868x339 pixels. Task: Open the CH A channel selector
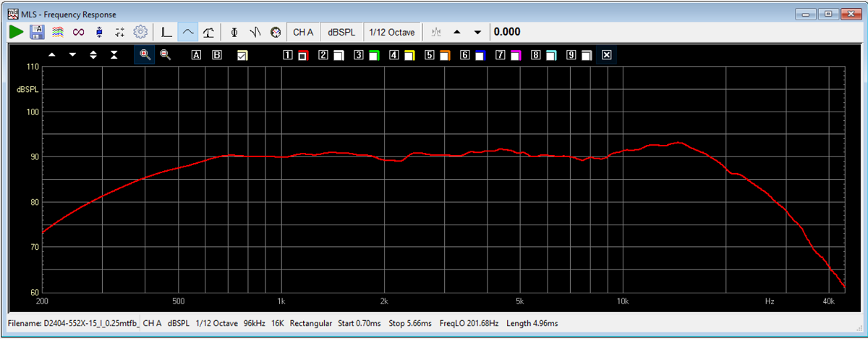click(x=303, y=32)
